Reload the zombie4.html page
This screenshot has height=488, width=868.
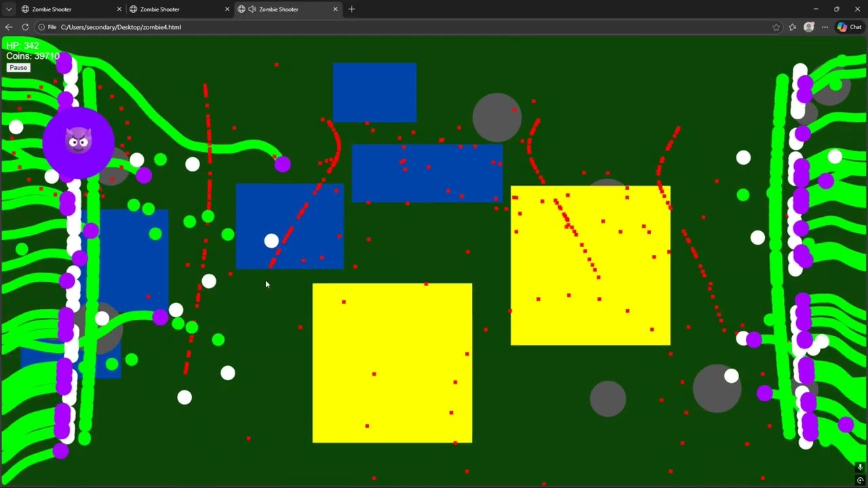coord(25,27)
